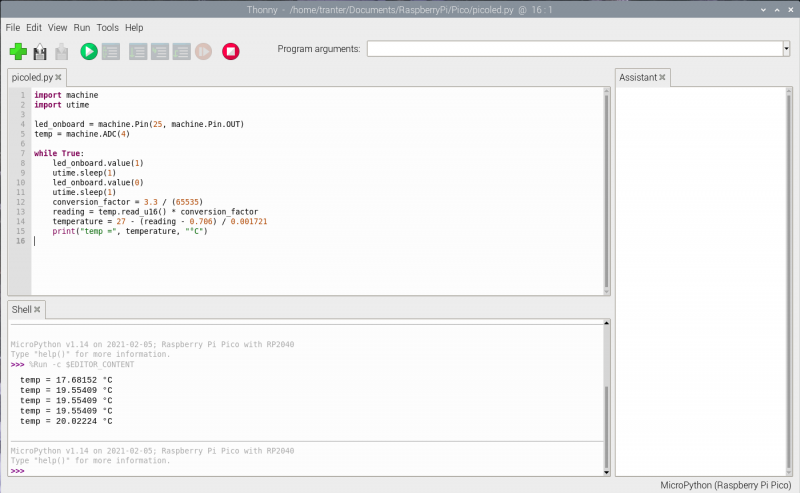Screen dimensions: 800x493
Task: Open the File menu
Action: pyautogui.click(x=13, y=28)
